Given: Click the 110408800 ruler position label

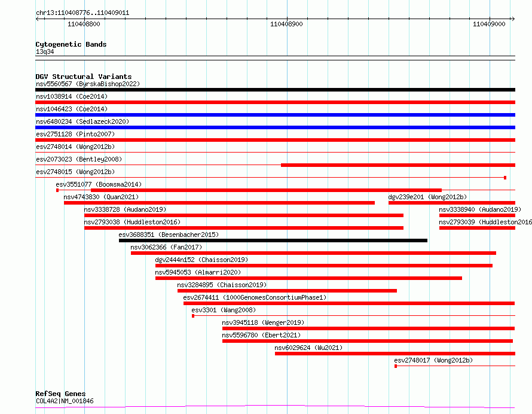Looking at the screenshot, I should 84,24.
